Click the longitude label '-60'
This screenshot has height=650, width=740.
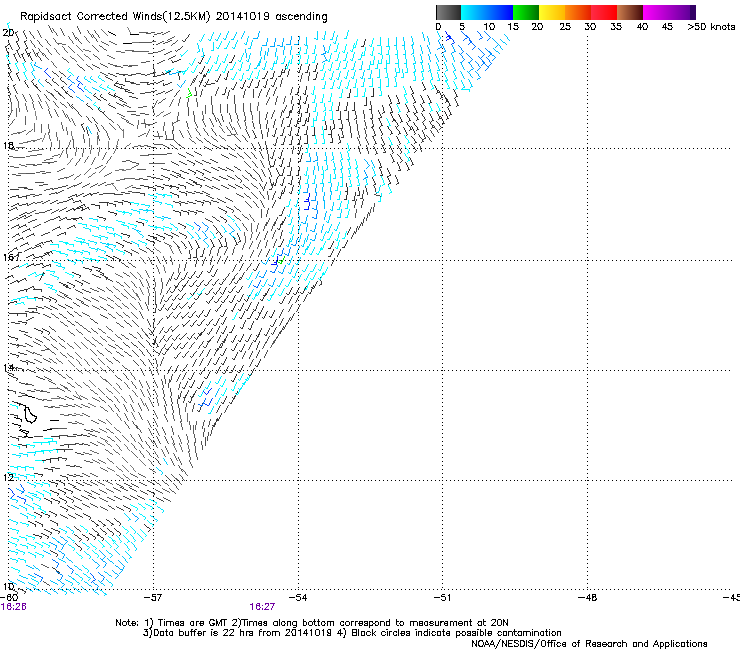point(8,598)
